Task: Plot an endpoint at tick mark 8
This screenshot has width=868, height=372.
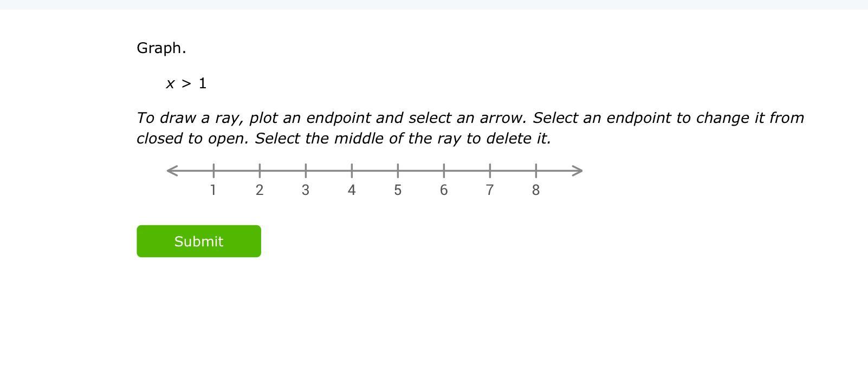Action: (536, 171)
